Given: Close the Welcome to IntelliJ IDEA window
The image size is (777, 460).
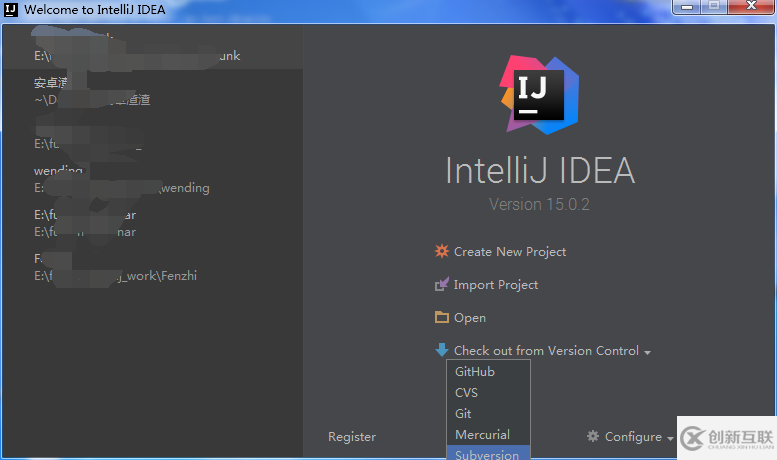Looking at the screenshot, I should [751, 6].
